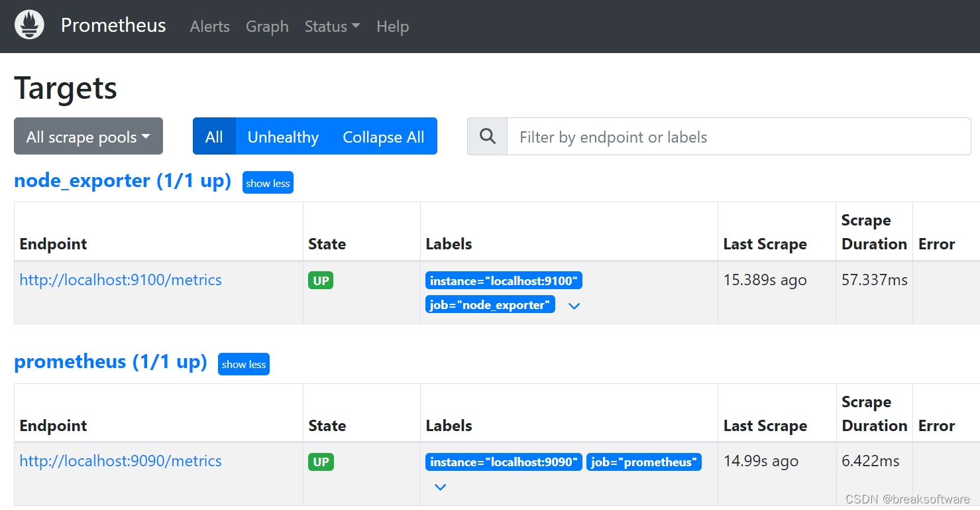Viewport: 980px width, 510px height.
Task: Click show less for prometheus pool
Action: [x=244, y=364]
